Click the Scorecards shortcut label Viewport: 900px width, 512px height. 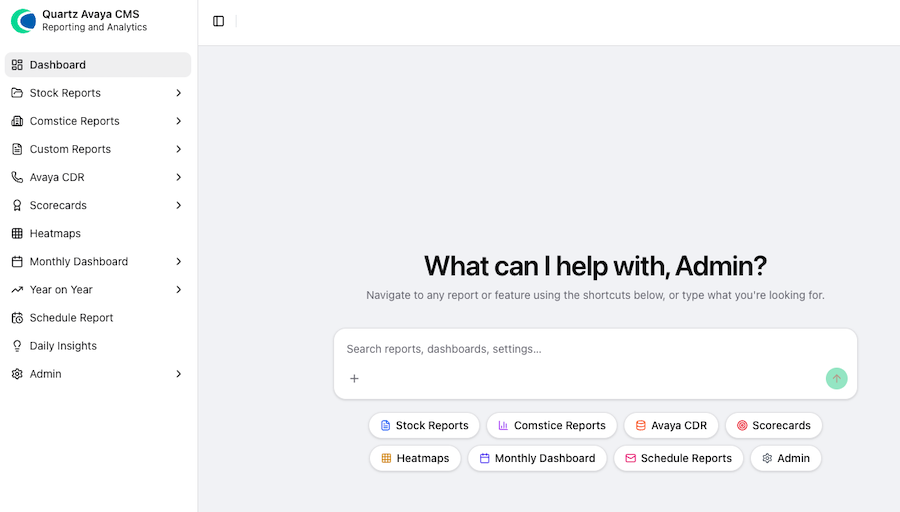click(x=781, y=425)
